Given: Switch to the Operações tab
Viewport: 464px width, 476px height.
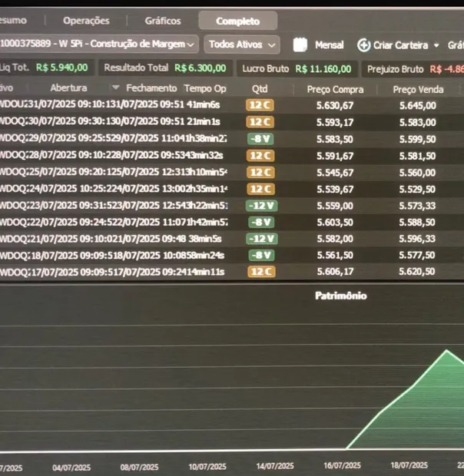Looking at the screenshot, I should 86,21.
